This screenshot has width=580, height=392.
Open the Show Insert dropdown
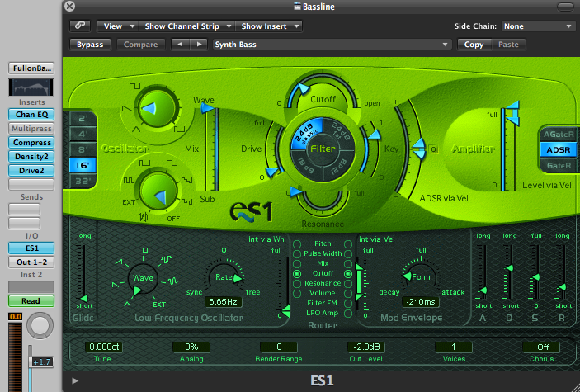[x=269, y=26]
